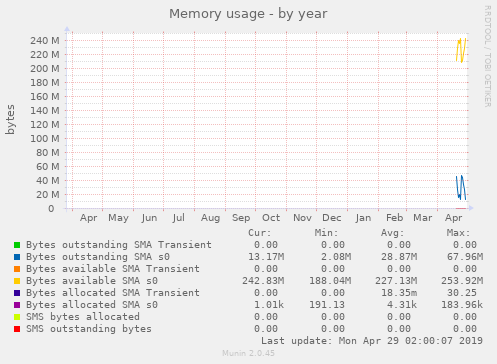Select legend label 'SMS outstanding bytes'
This screenshot has height=364, width=497.
coord(89,329)
